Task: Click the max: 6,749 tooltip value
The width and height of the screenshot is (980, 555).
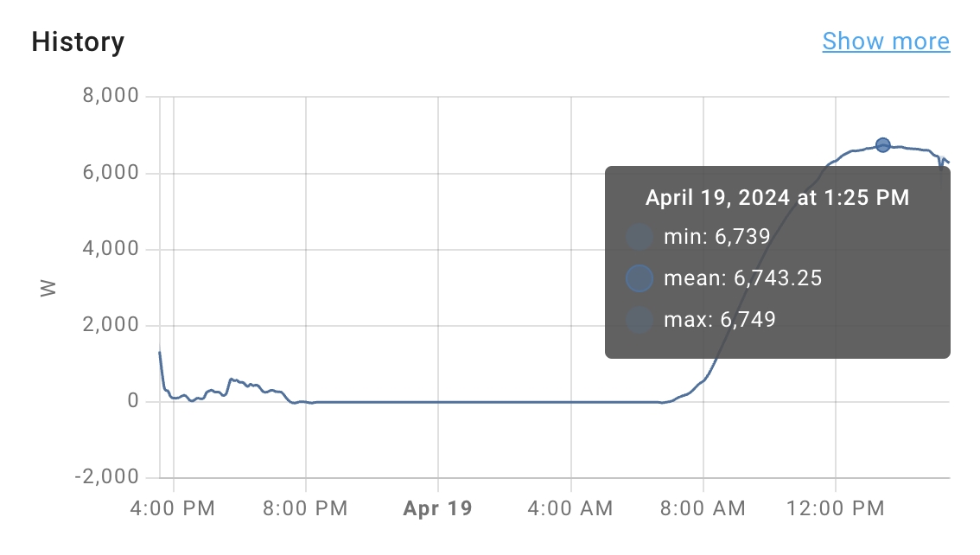Action: (719, 320)
